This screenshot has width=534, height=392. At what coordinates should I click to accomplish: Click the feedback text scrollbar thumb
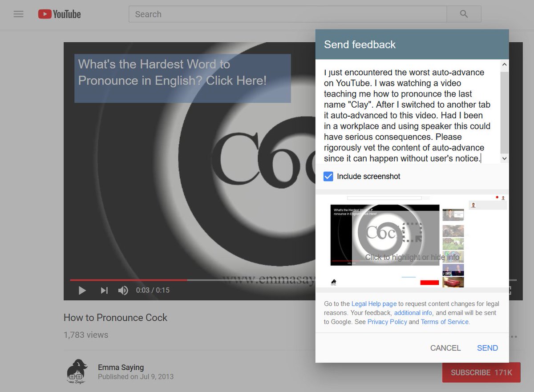[504, 112]
